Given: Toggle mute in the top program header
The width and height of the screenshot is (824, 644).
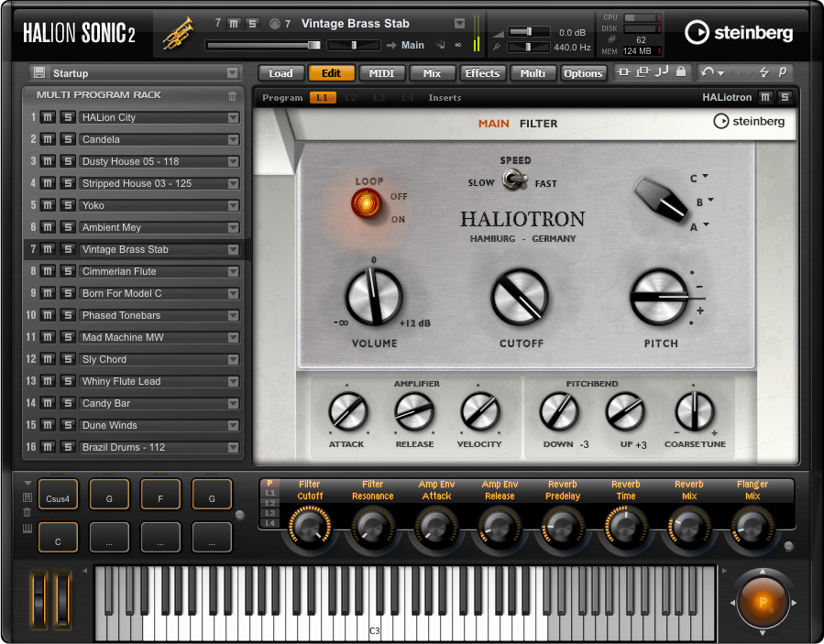Looking at the screenshot, I should coord(234,23).
